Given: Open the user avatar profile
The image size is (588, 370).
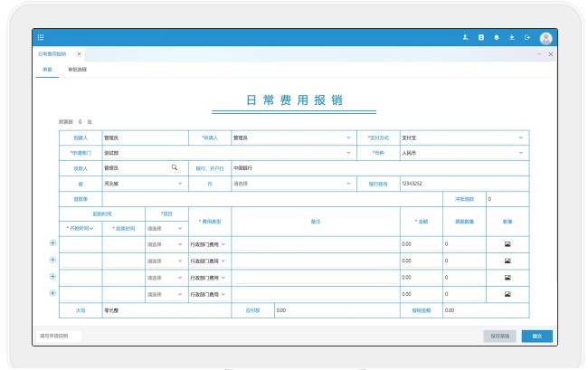Looking at the screenshot, I should [545, 38].
